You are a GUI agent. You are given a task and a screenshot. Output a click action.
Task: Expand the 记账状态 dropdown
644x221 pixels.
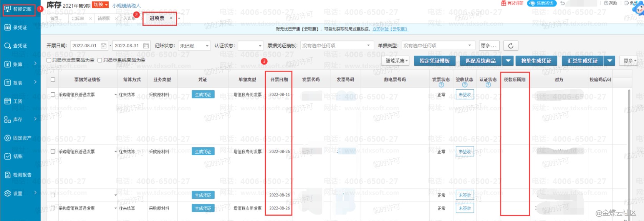pyautogui.click(x=194, y=46)
